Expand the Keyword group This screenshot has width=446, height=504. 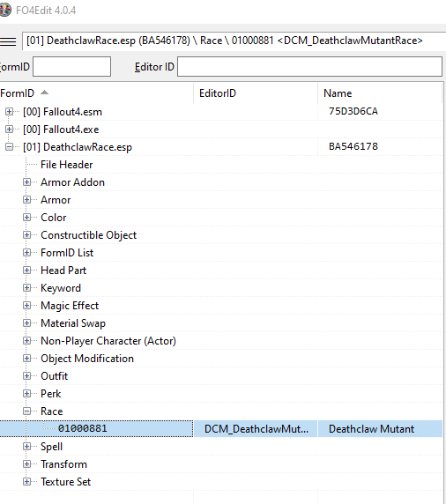27,287
